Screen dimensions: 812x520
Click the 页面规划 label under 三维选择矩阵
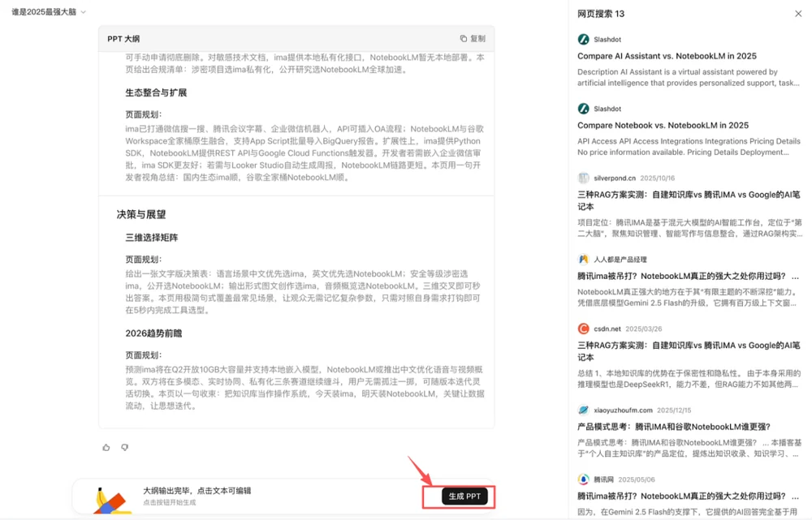click(x=144, y=260)
